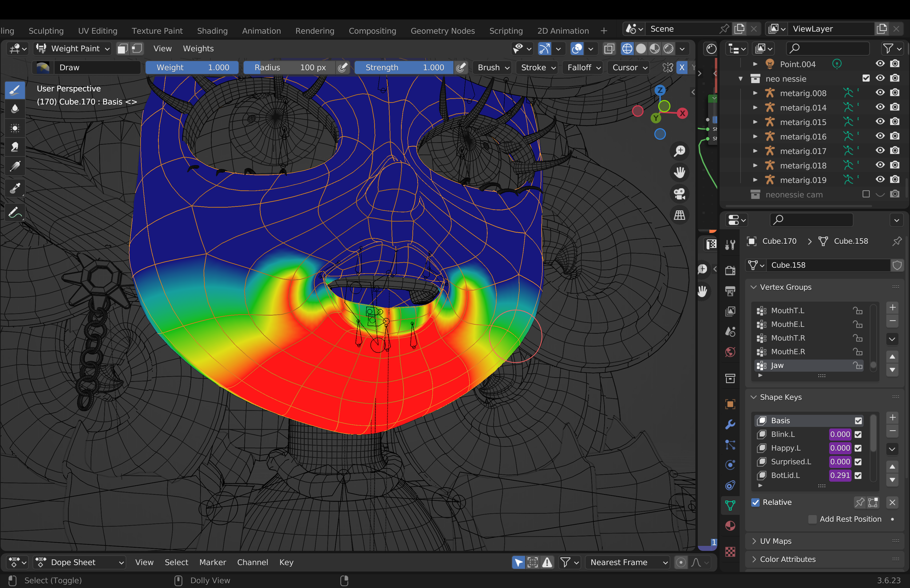Open the Dope Sheet Marker menu
910x588 pixels.
[x=213, y=563]
